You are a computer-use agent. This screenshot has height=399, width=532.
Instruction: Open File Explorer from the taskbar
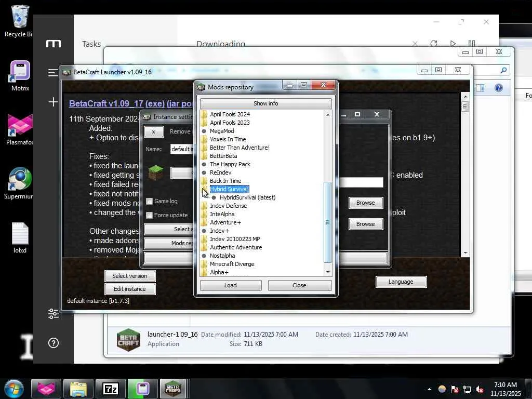coord(78,389)
